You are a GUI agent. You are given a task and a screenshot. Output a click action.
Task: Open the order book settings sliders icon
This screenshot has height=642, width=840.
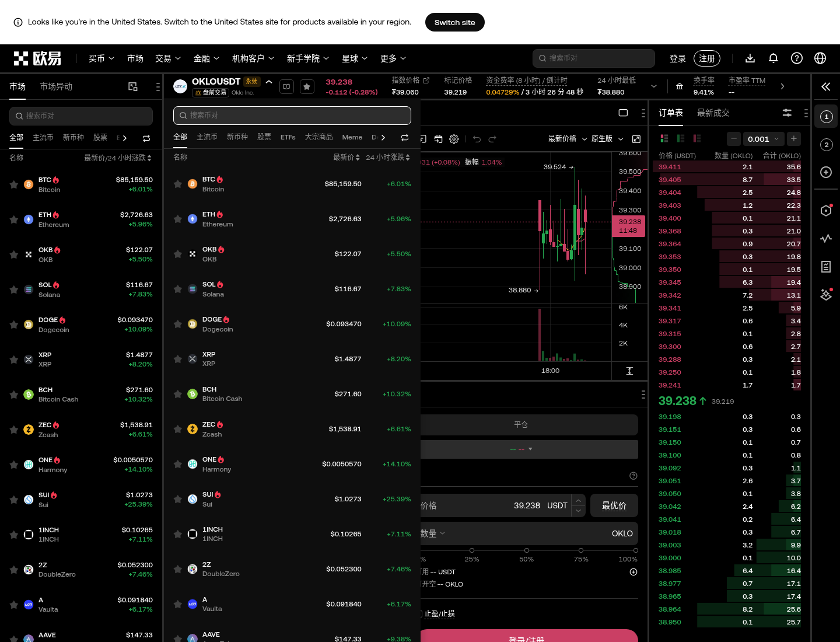(787, 113)
